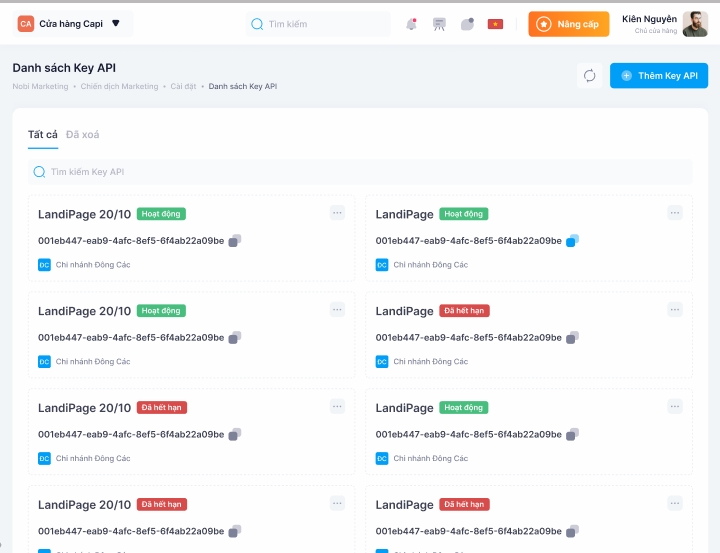
Task: Go to Nobi Marketing breadcrumb link
Action: point(40,87)
